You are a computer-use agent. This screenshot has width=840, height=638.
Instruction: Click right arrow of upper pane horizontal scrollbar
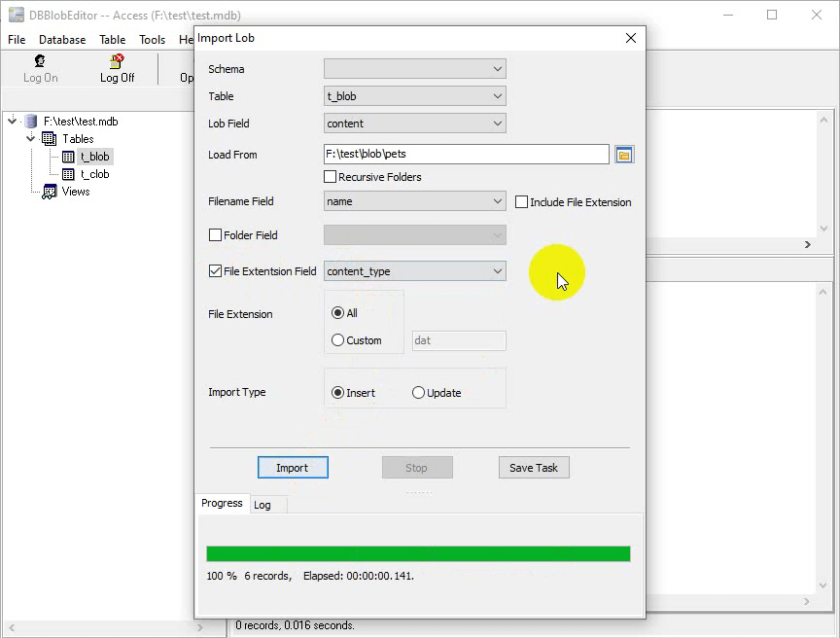[x=807, y=245]
